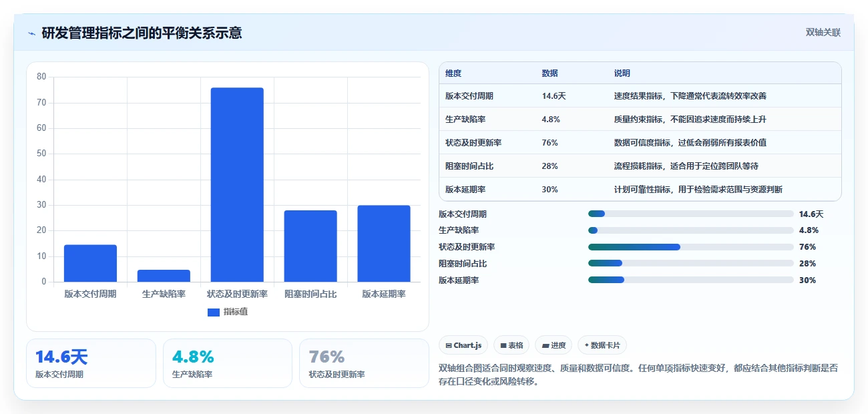Click the description starting with 计划可靠性指标
Viewport: 868px width, 414px height.
pyautogui.click(x=698, y=190)
